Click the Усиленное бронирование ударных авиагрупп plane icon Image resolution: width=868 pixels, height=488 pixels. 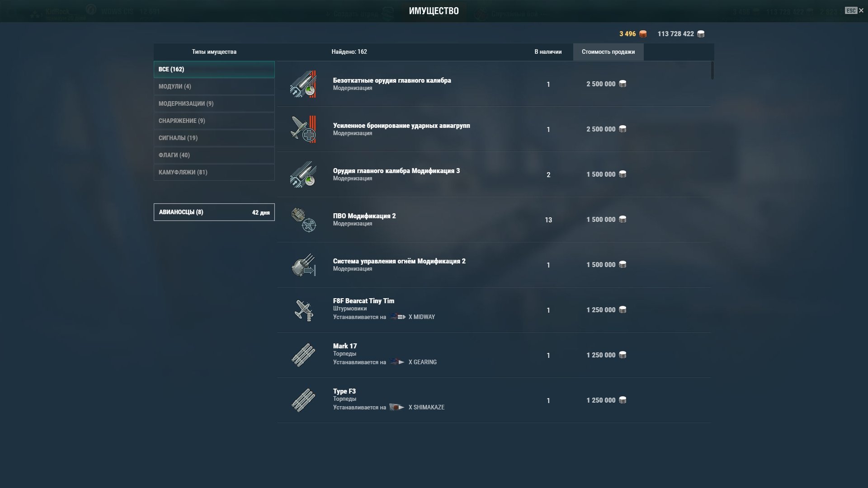coord(303,129)
